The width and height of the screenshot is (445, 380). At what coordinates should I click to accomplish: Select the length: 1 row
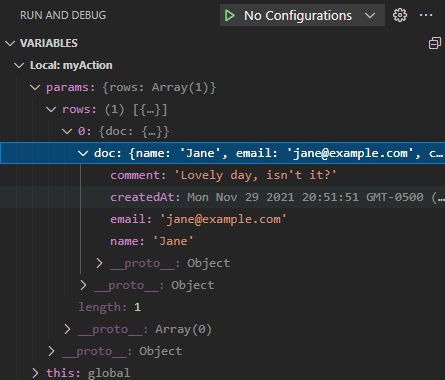(222, 307)
